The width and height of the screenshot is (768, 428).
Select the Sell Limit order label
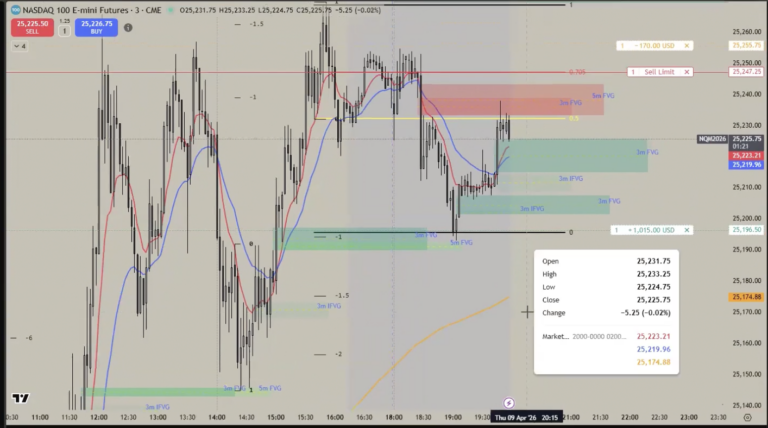[x=659, y=72]
